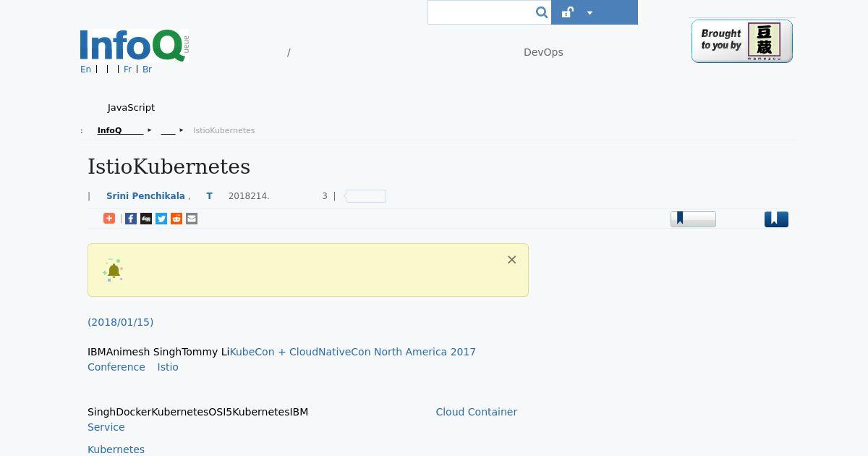Open the DevOps topic menu
The width and height of the screenshot is (868, 456).
point(543,52)
